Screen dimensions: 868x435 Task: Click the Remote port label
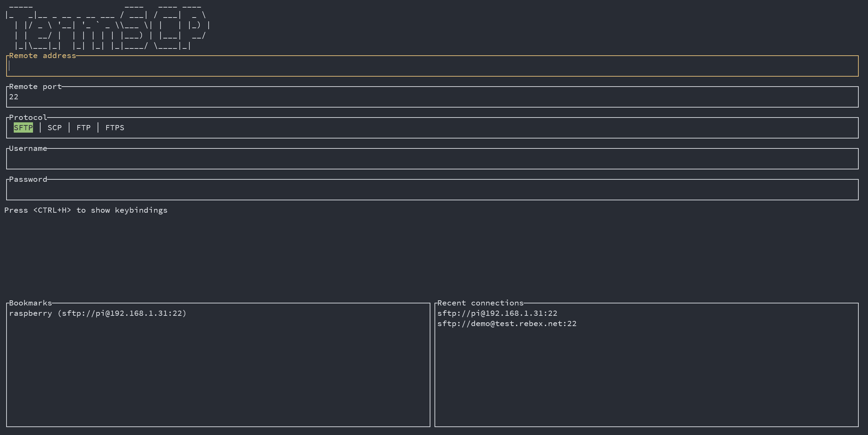35,87
